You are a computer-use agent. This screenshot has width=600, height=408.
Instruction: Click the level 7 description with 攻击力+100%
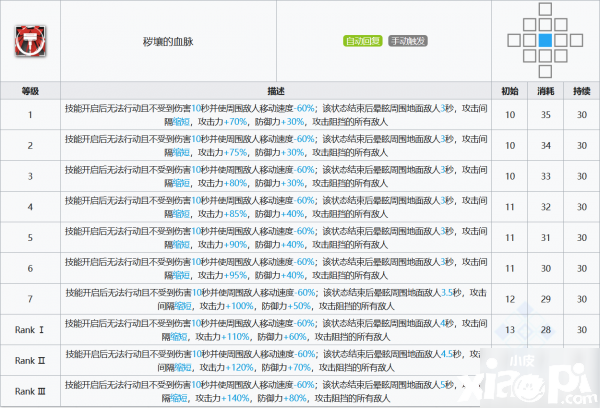click(276, 299)
